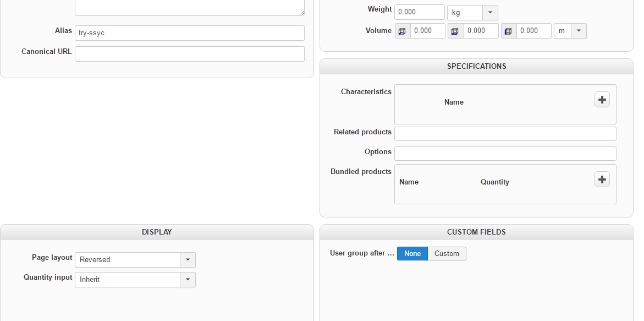Viewport: 644px width, 321px height.
Task: Click into the Alias text field
Action: [x=189, y=33]
